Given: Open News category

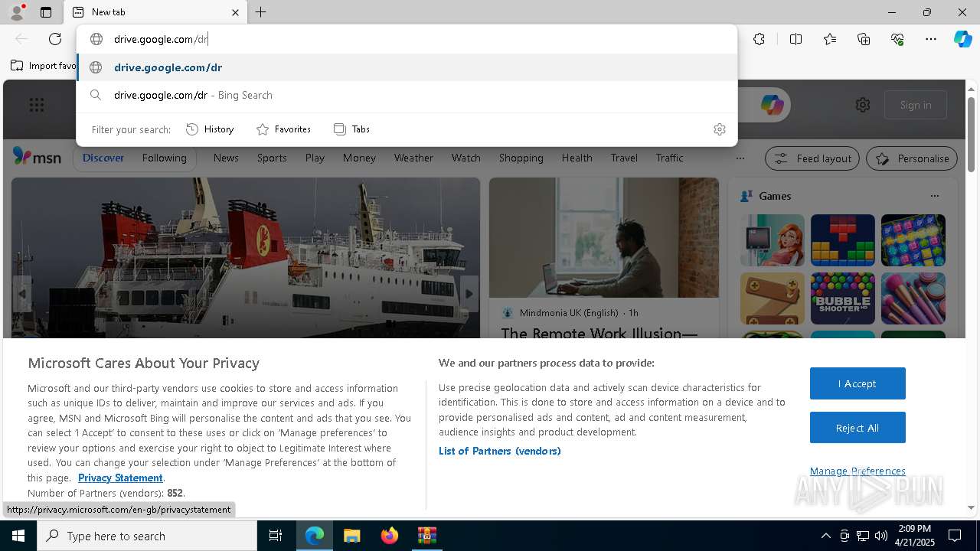Looking at the screenshot, I should coord(226,158).
